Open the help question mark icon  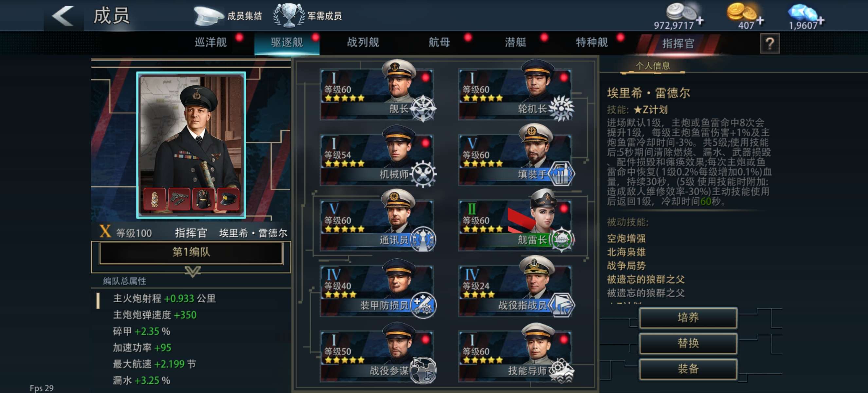click(x=769, y=44)
